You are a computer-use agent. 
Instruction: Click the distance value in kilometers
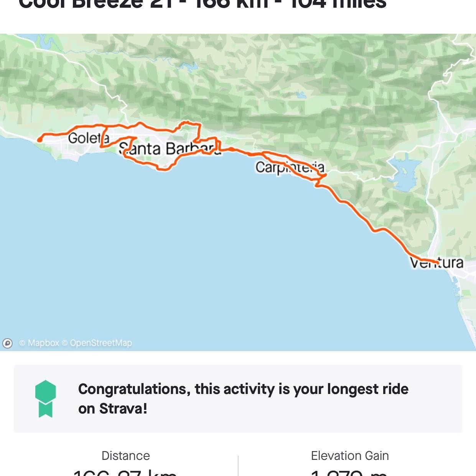click(125, 473)
